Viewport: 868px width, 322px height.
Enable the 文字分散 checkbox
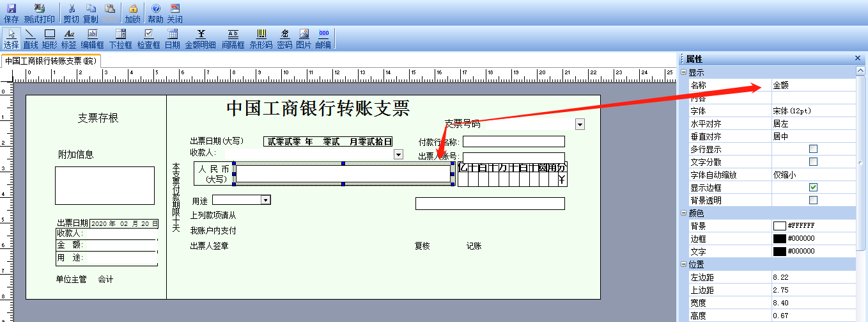813,162
